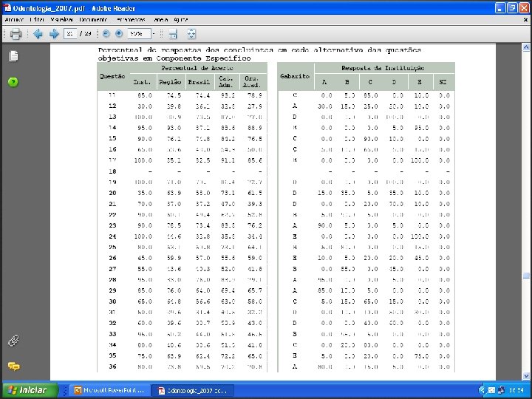Click the Print icon in the toolbar
This screenshot has height=399, width=532.
16,33
